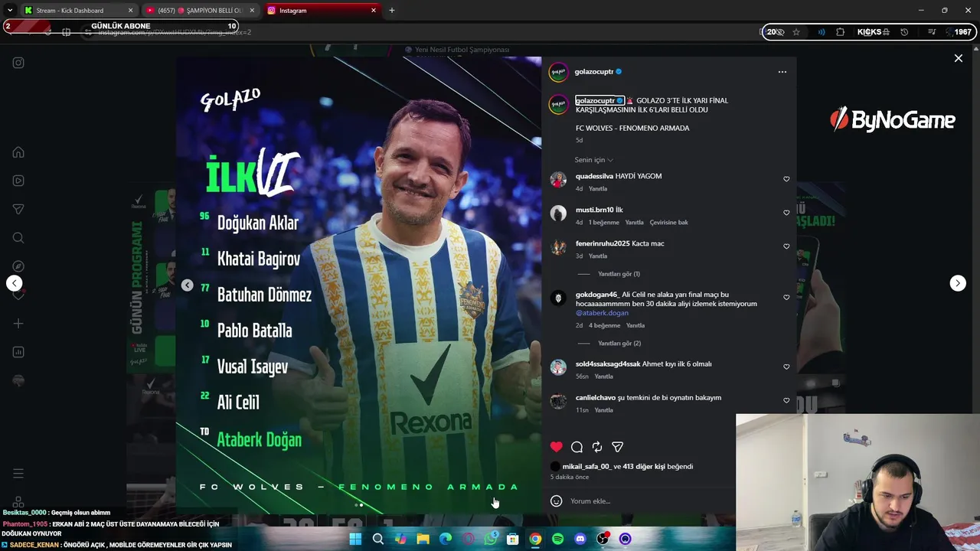Viewport: 980px width, 551px height.
Task: Click golazocuptr avatar in post header
Action: point(558,73)
